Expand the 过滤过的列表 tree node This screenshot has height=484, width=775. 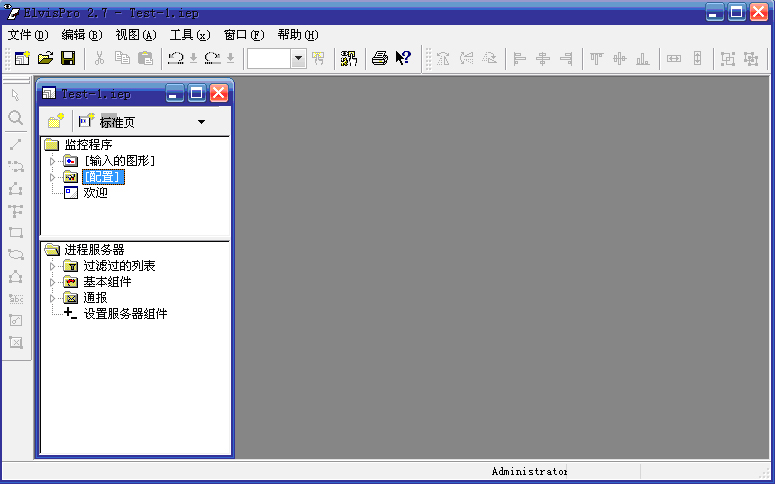click(53, 266)
